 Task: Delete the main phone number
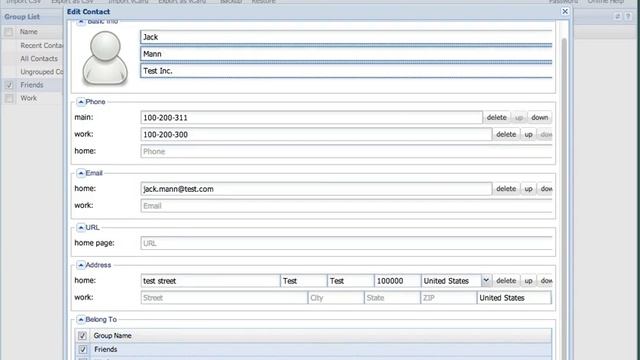(496, 118)
